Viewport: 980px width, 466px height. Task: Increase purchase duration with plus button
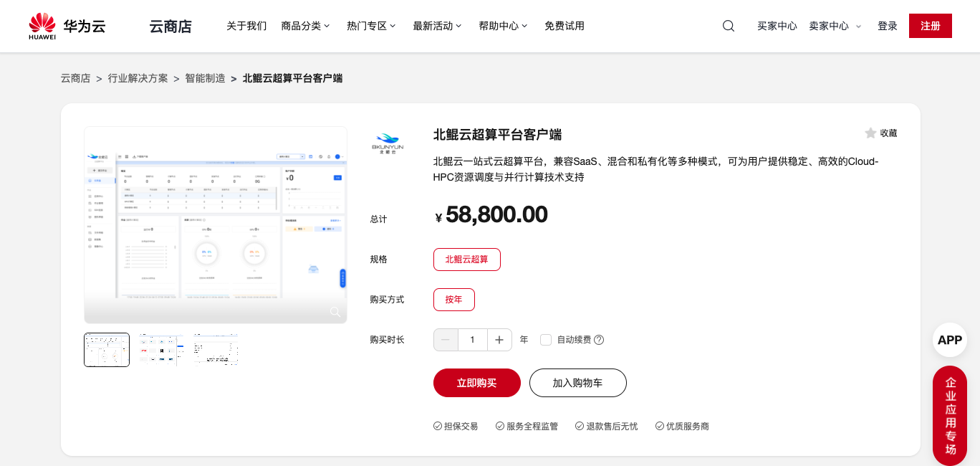point(499,340)
